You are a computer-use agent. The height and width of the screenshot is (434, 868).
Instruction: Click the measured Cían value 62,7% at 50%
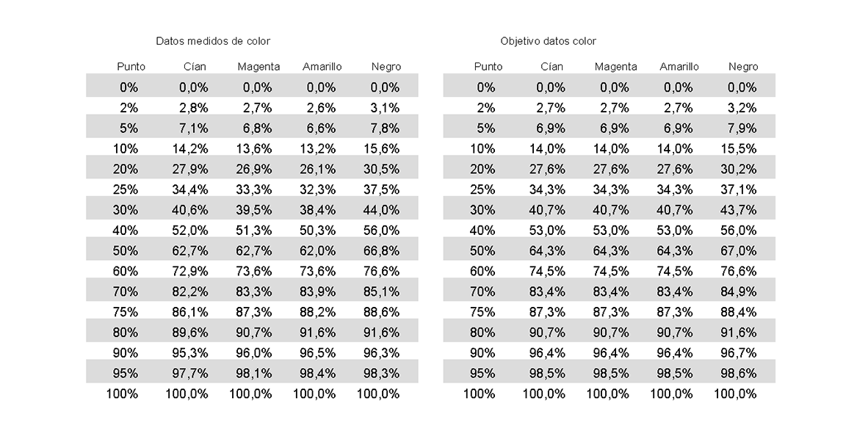point(190,250)
